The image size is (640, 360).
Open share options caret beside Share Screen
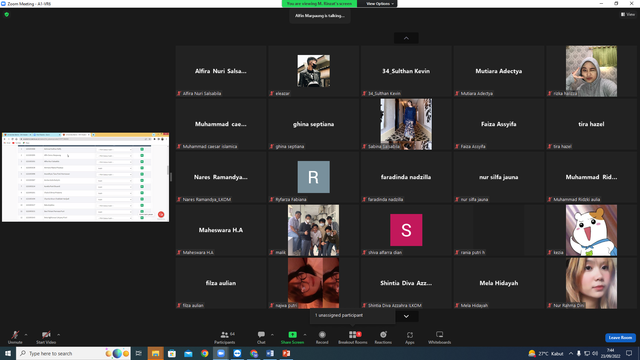pyautogui.click(x=305, y=335)
